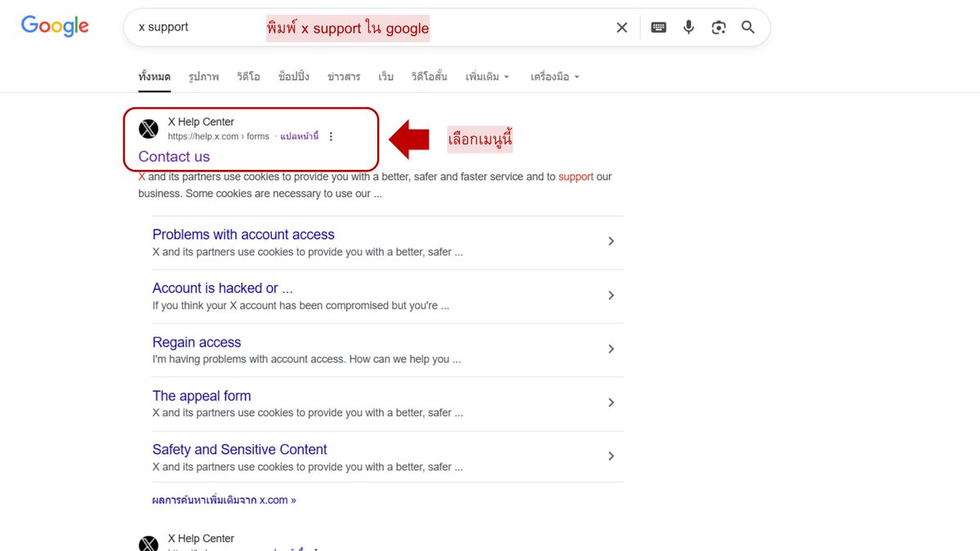Click X Help Center site name of first result
The image size is (980, 551).
pos(201,122)
